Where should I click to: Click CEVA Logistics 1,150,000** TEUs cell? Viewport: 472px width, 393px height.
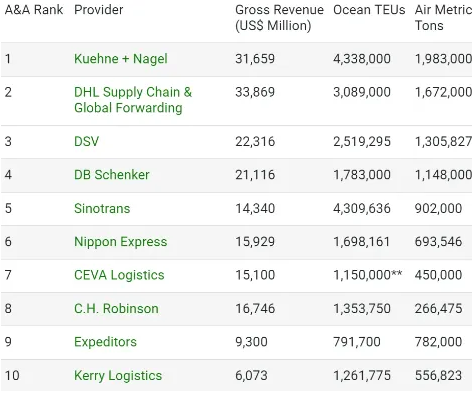tap(368, 275)
